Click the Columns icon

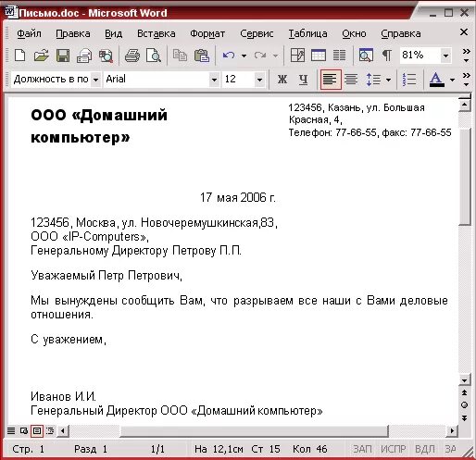coord(339,56)
